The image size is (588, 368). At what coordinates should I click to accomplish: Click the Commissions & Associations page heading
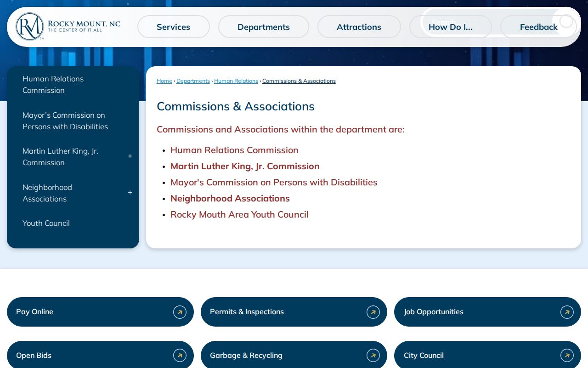point(236,106)
